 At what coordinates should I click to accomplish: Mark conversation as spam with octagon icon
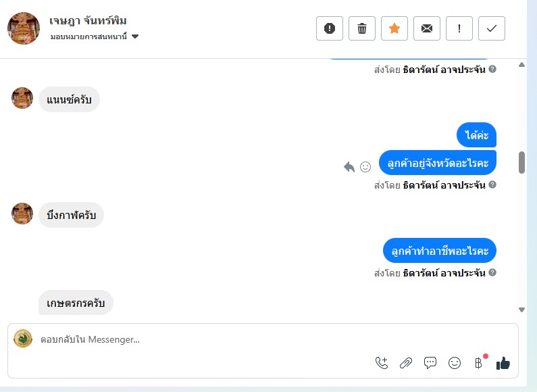330,28
